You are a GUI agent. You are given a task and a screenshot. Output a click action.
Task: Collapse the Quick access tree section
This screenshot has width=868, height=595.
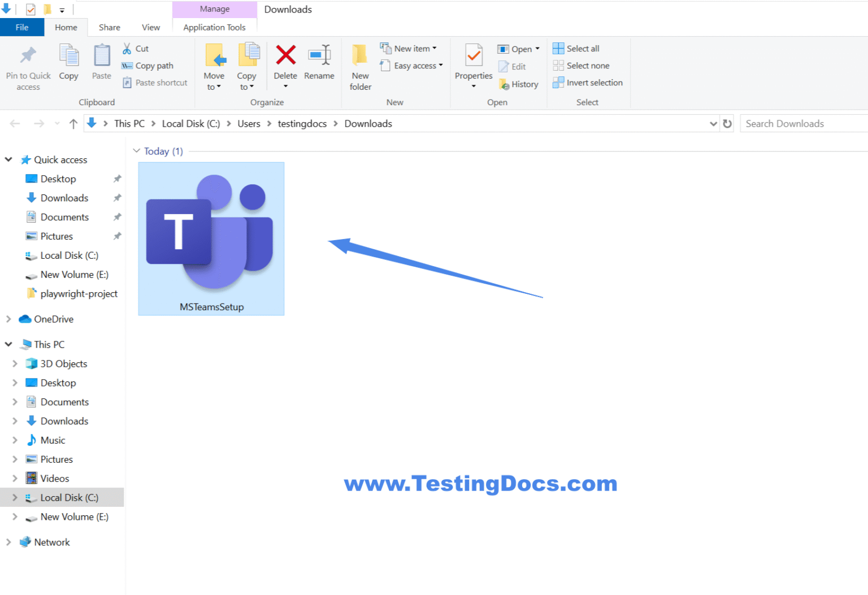[x=8, y=159]
